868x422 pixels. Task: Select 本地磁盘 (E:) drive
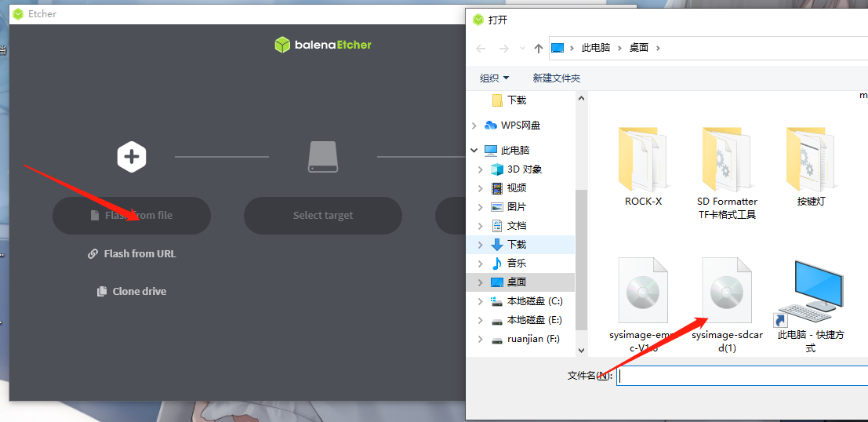click(535, 320)
